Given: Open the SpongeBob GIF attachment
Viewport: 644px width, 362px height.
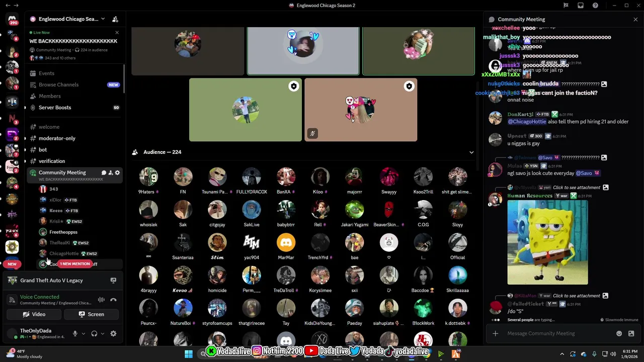Looking at the screenshot, I should coord(547,242).
